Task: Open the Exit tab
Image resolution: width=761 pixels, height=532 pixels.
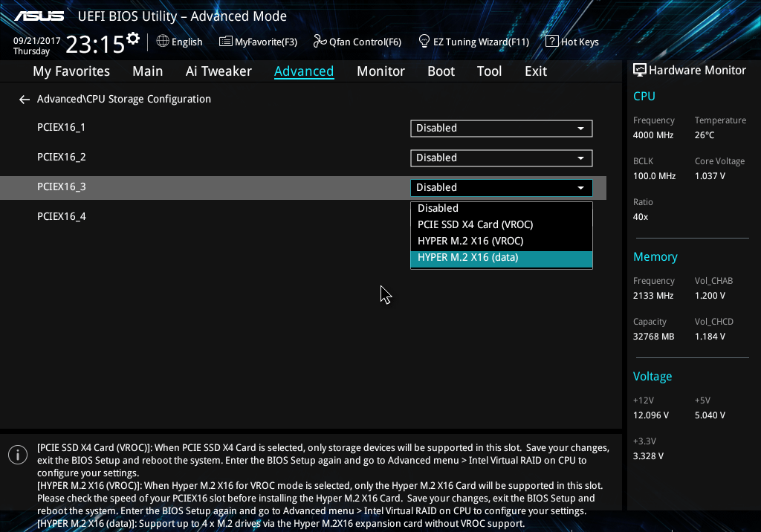Action: 536,71
